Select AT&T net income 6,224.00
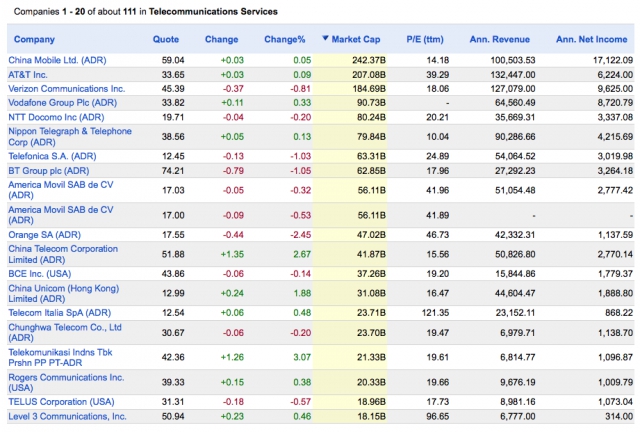This screenshot has width=640, height=432. tap(616, 75)
